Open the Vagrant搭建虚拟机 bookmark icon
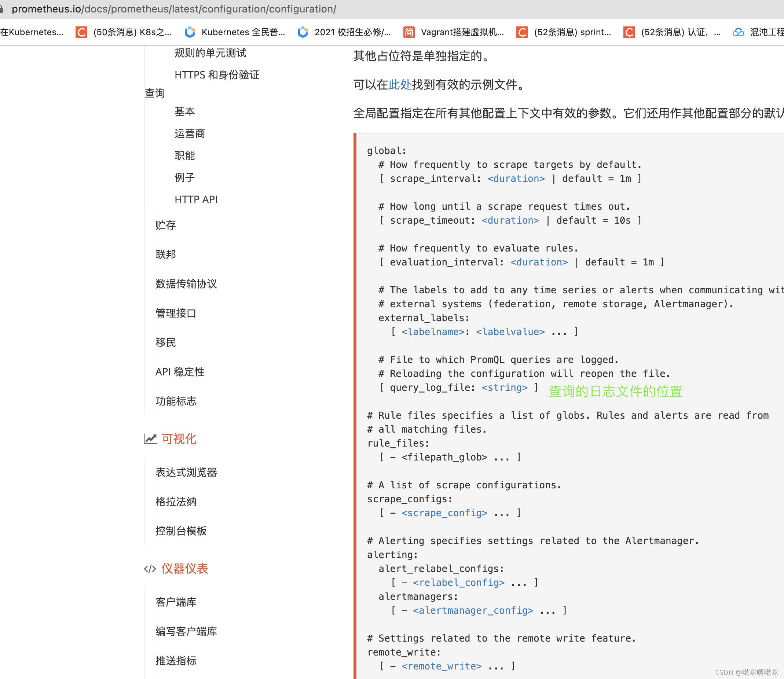The image size is (784, 679). 409,32
